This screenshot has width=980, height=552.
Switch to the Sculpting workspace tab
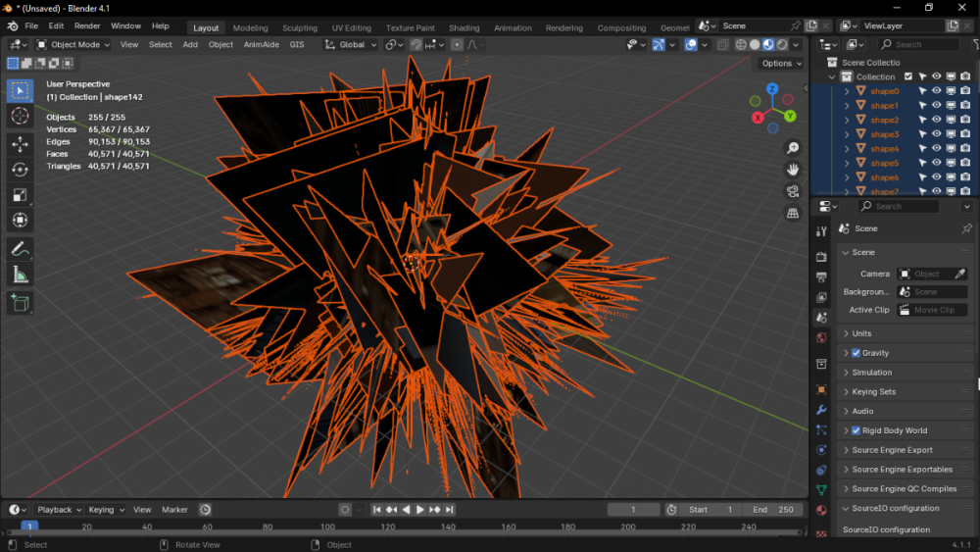(x=300, y=27)
